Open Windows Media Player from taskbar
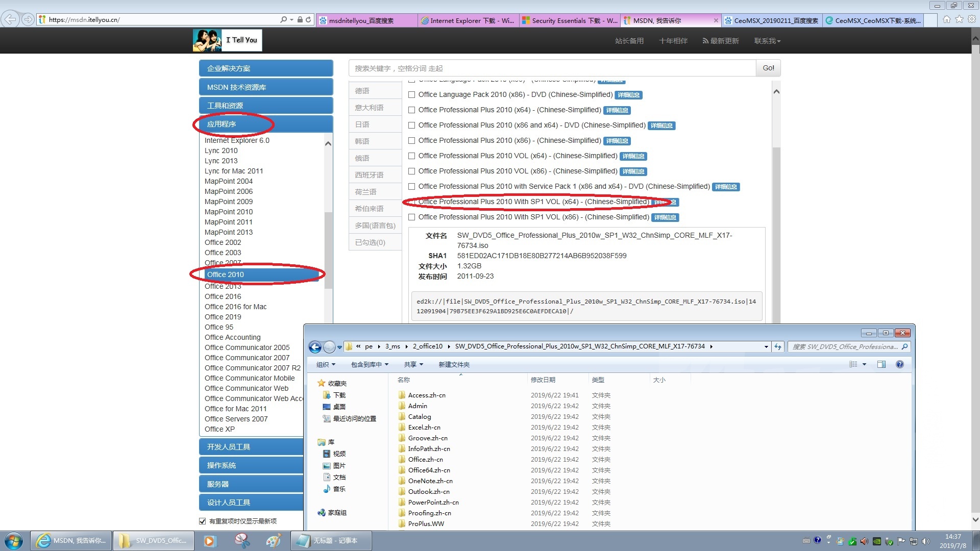 coord(209,541)
